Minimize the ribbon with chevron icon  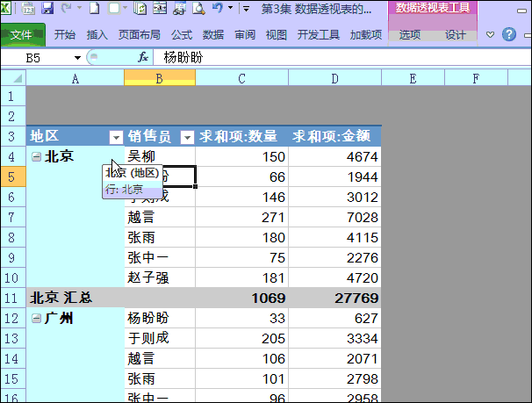pos(490,34)
